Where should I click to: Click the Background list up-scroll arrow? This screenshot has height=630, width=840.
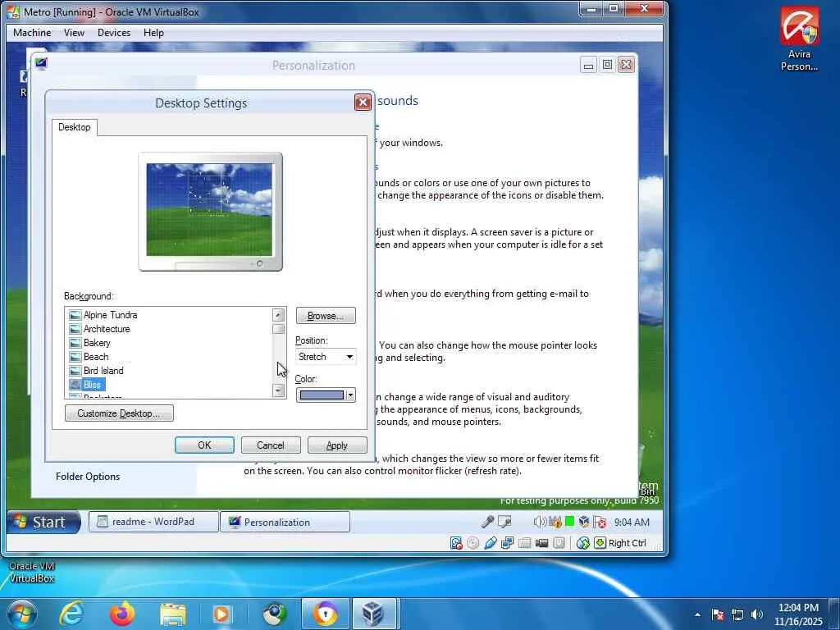278,315
